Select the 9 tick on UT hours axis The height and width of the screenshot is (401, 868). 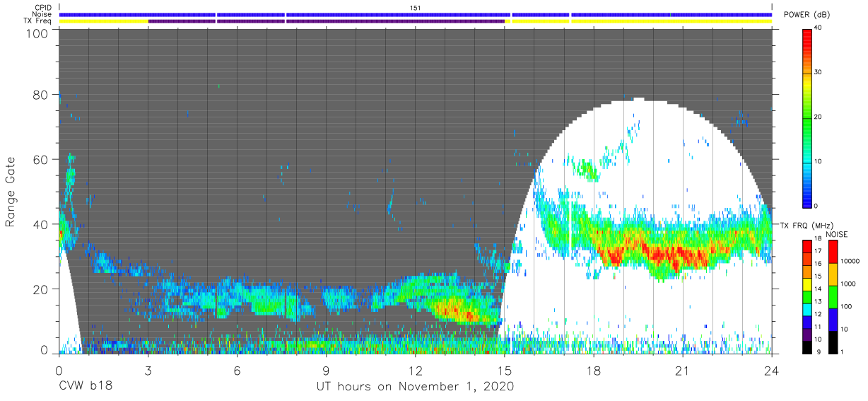(326, 370)
